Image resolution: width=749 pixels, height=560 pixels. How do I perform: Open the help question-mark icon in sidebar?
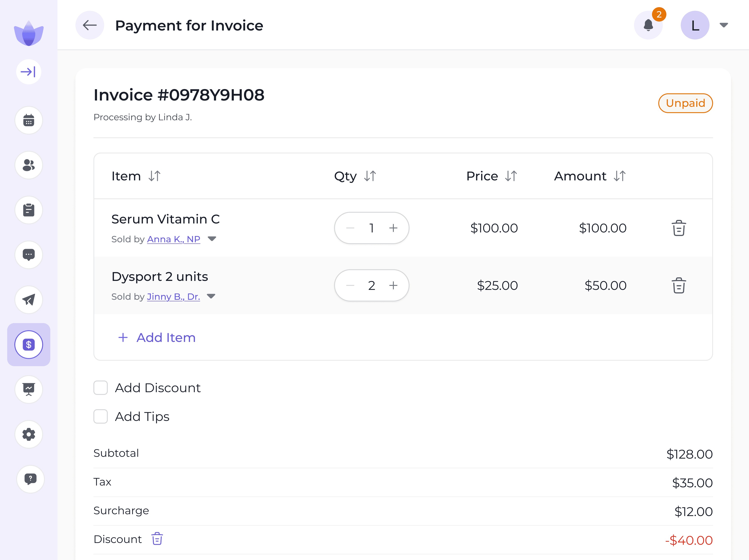coord(30,479)
